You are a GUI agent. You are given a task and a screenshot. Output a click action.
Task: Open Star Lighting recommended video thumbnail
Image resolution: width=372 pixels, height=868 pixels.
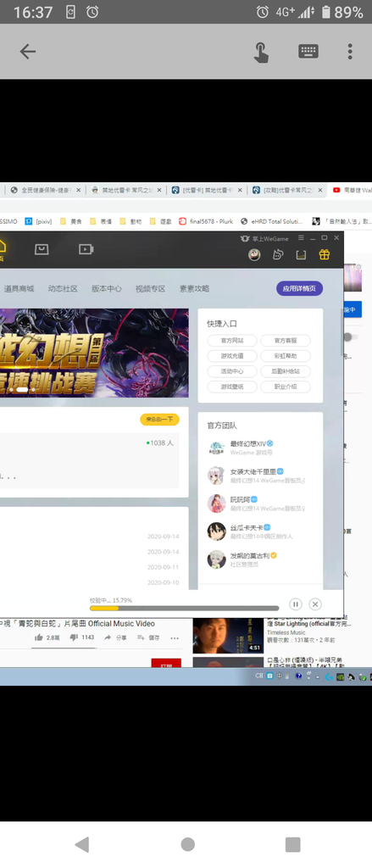coord(228,636)
